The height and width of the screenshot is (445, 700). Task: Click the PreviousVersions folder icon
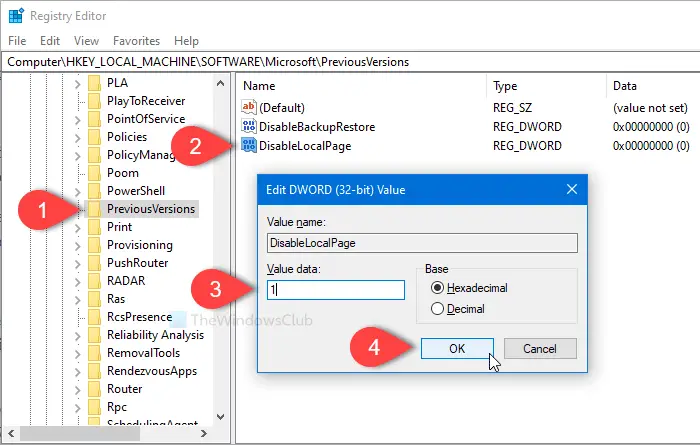[94, 209]
